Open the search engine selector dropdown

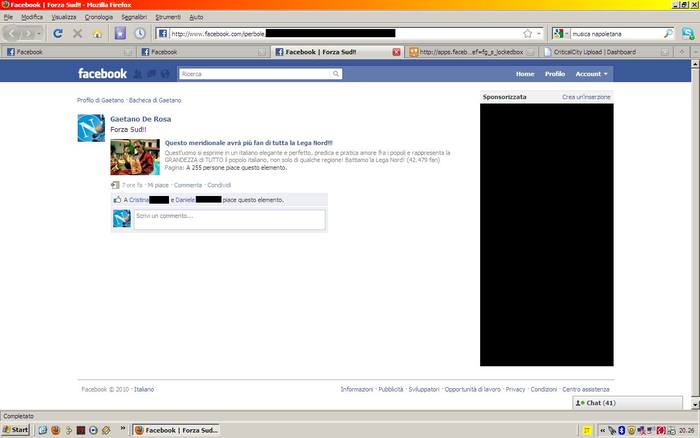click(x=561, y=33)
